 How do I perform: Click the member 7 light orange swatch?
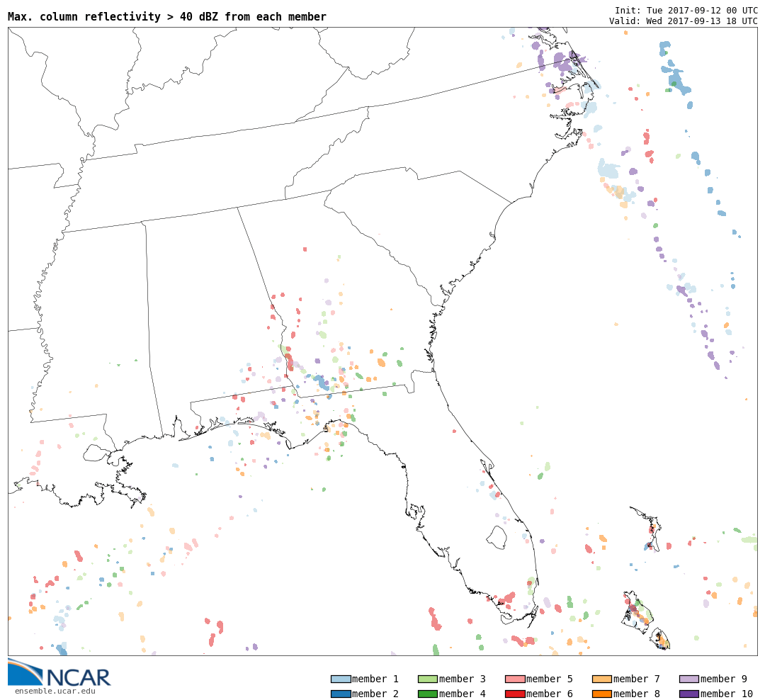pyautogui.click(x=602, y=679)
